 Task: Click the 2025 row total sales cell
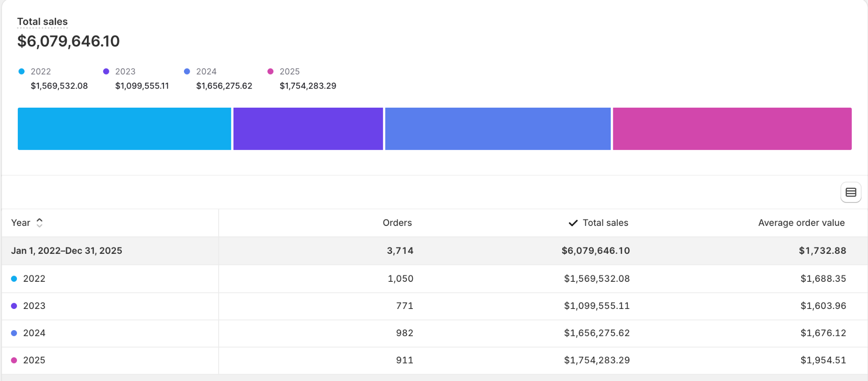coord(597,360)
